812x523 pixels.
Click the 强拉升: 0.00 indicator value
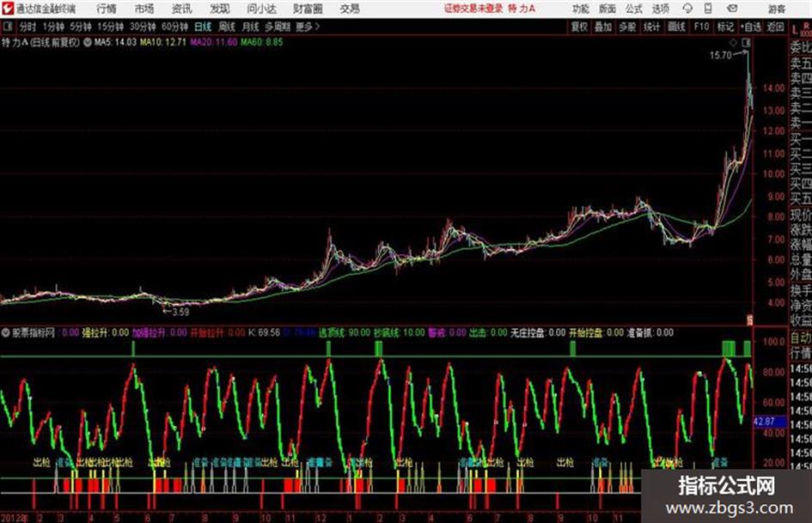pos(106,333)
